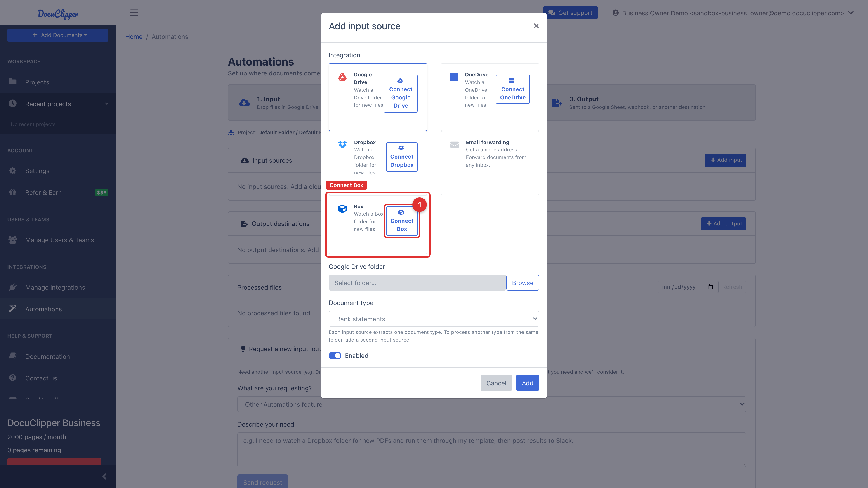Screen dimensions: 868x488
Task: Open Manage Integrations menu item
Action: 58,287
